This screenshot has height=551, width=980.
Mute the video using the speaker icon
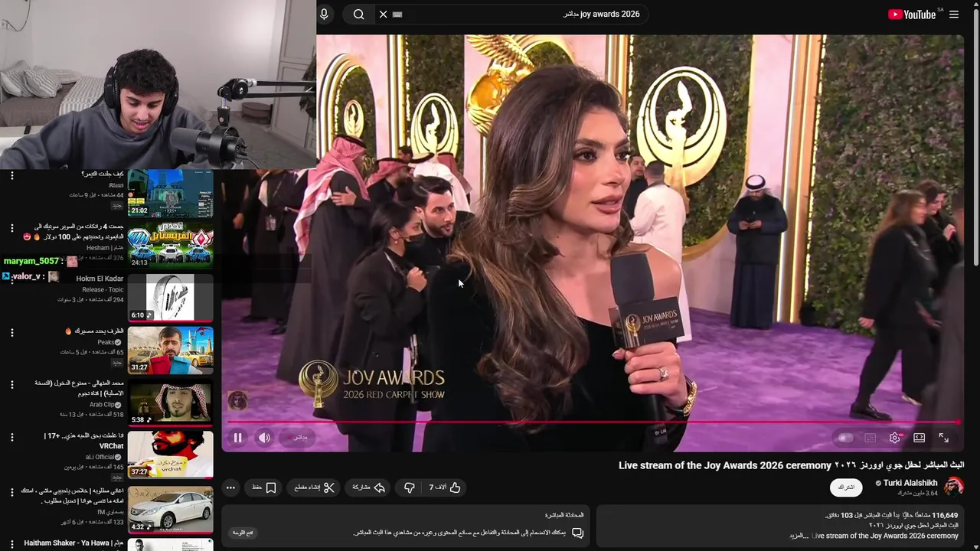point(264,438)
